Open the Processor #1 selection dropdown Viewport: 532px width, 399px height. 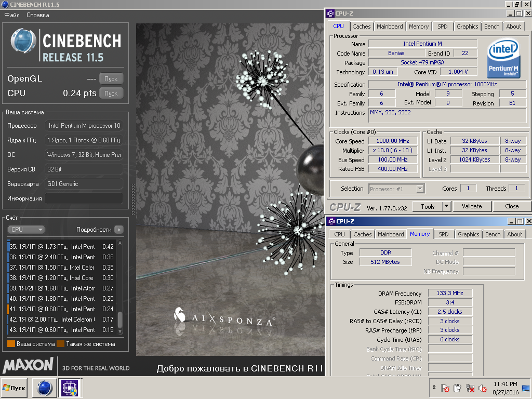396,189
